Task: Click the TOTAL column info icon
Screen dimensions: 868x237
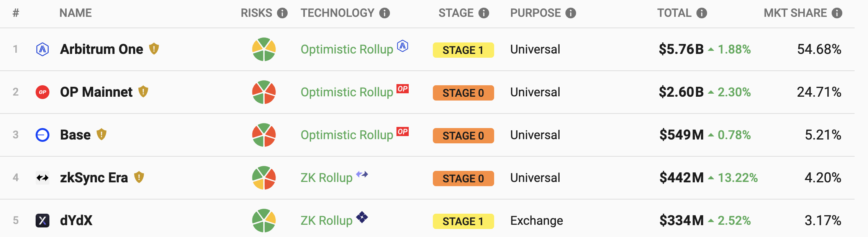Action: tap(702, 13)
